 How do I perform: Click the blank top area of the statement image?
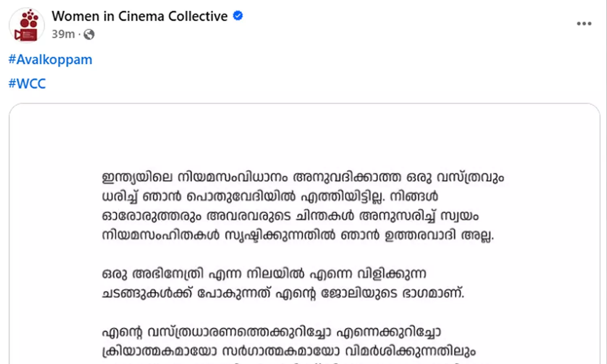coord(303,133)
